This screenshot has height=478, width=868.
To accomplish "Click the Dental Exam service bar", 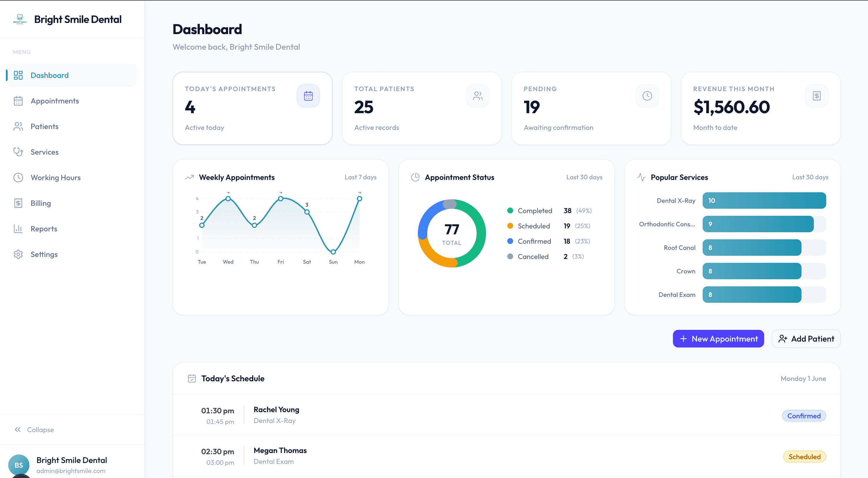I will tap(752, 295).
